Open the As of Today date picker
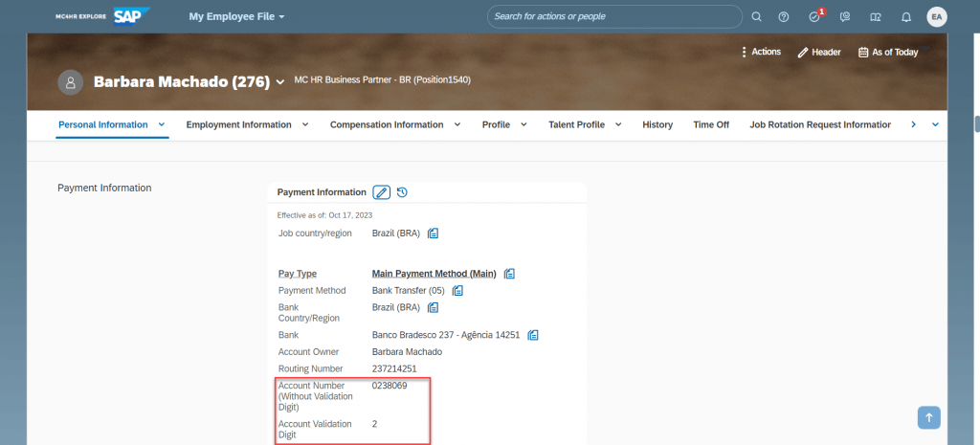980x445 pixels. 888,53
